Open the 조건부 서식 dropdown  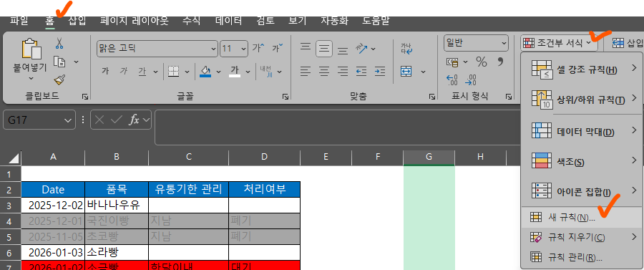[559, 43]
